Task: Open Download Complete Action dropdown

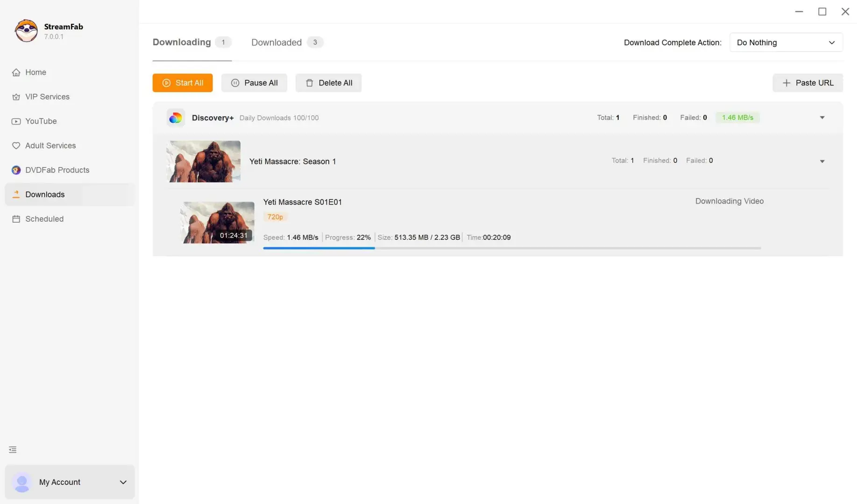Action: (x=786, y=42)
